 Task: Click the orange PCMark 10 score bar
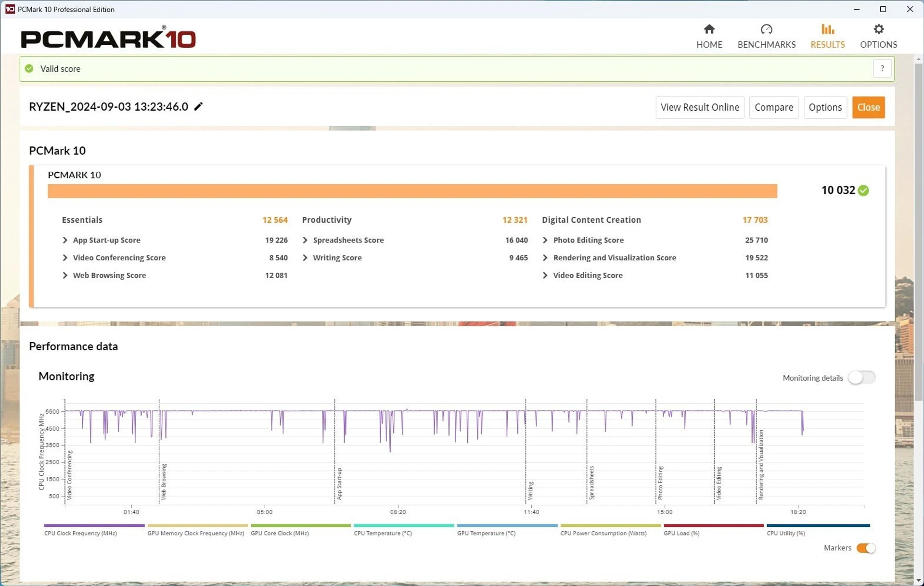click(412, 191)
